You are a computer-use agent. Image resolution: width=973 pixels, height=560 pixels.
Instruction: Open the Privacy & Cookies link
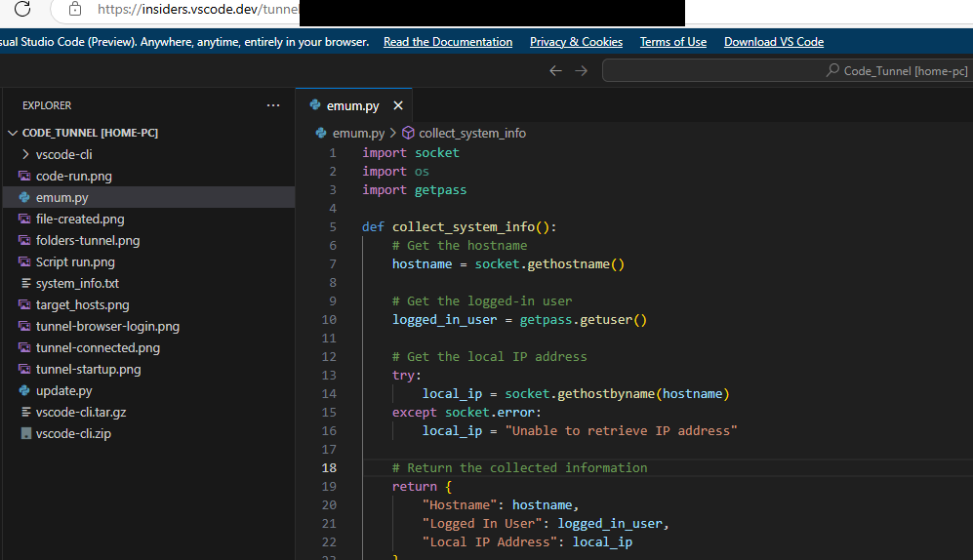[576, 42]
